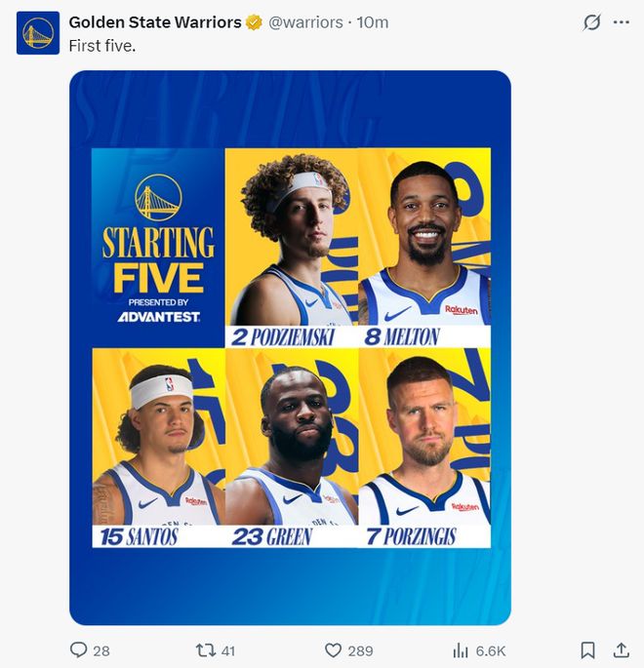Click the gold verified badge

[255, 22]
